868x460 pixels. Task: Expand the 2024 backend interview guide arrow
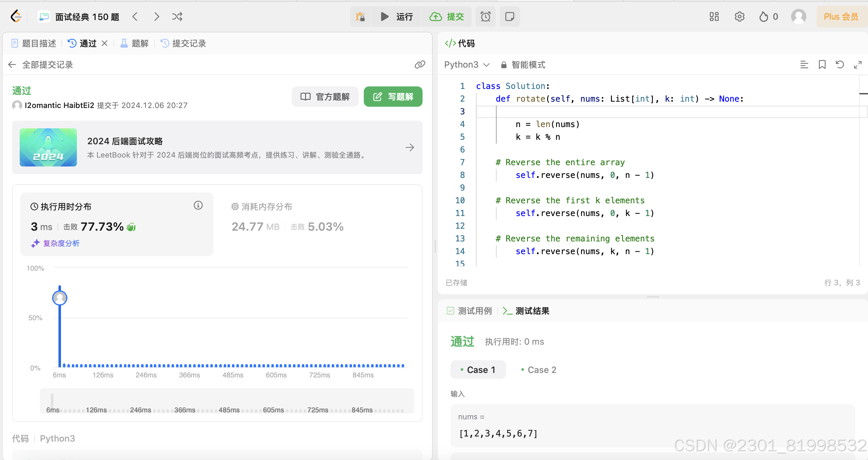410,147
